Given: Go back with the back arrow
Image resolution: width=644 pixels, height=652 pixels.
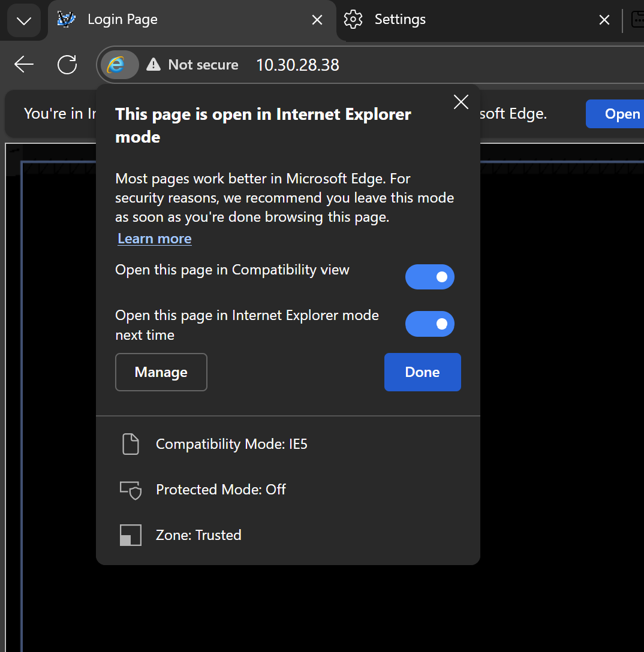Looking at the screenshot, I should (24, 65).
